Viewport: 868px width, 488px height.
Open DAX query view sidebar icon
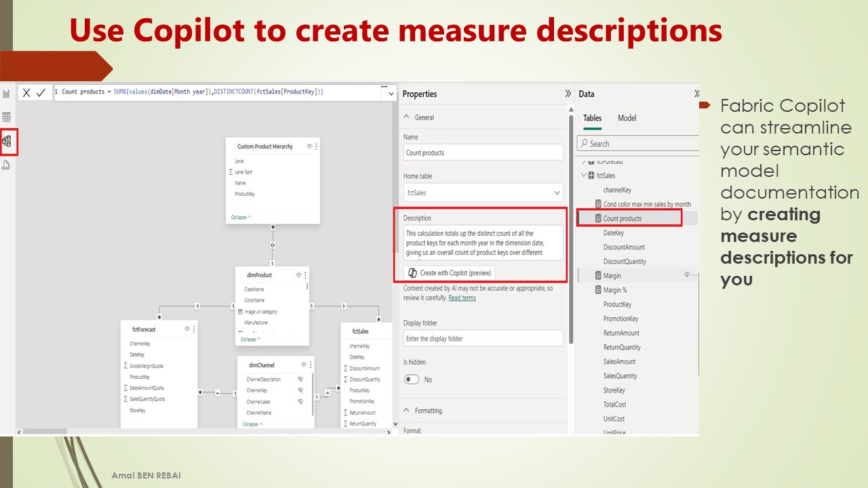tap(6, 165)
